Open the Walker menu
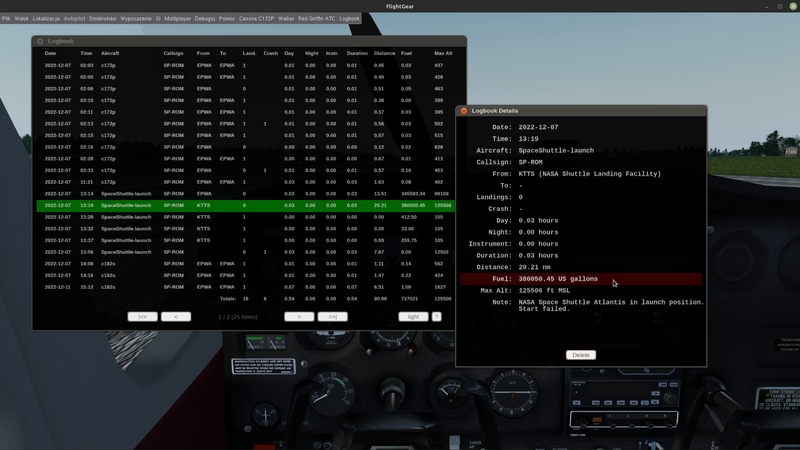Image resolution: width=800 pixels, height=450 pixels. point(286,18)
